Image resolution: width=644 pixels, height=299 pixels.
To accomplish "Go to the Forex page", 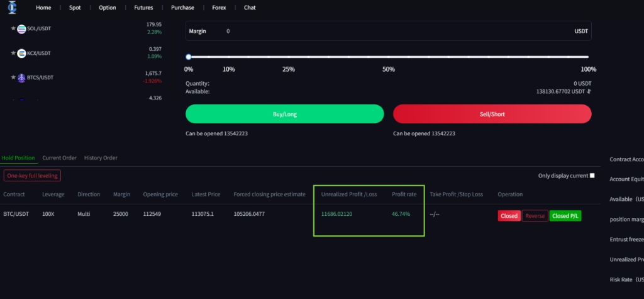I will coord(219,8).
